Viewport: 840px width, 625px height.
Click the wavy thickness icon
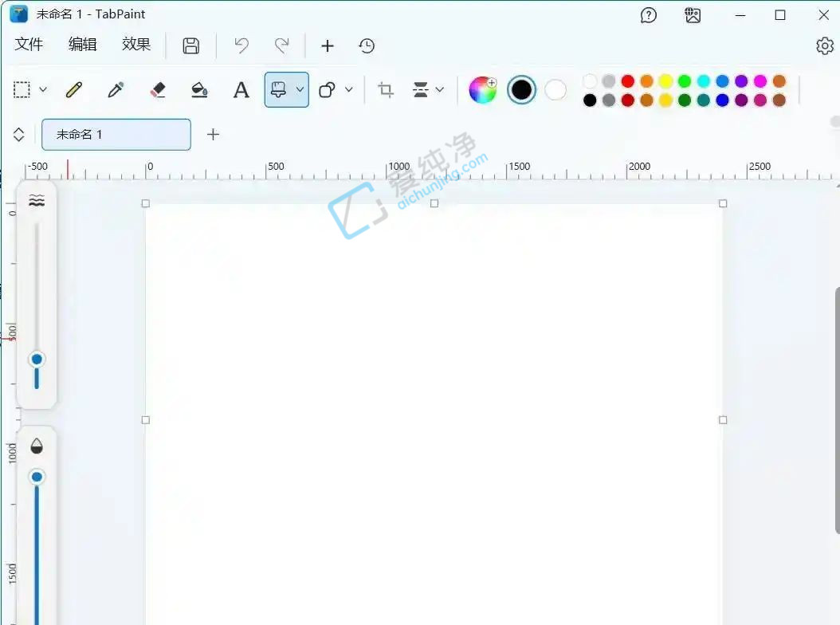pyautogui.click(x=37, y=201)
